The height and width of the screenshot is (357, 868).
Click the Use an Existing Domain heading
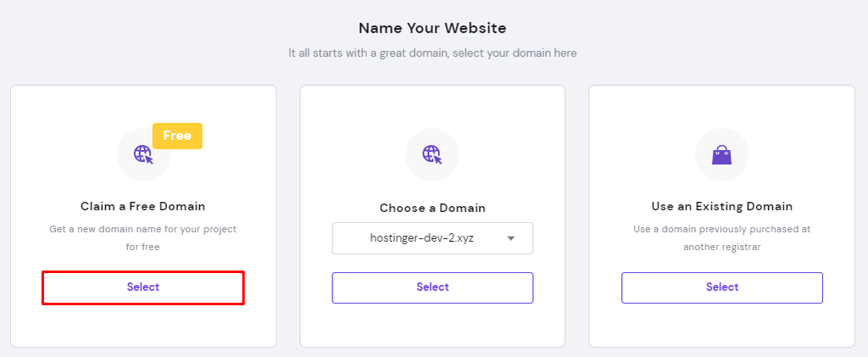pyautogui.click(x=722, y=206)
